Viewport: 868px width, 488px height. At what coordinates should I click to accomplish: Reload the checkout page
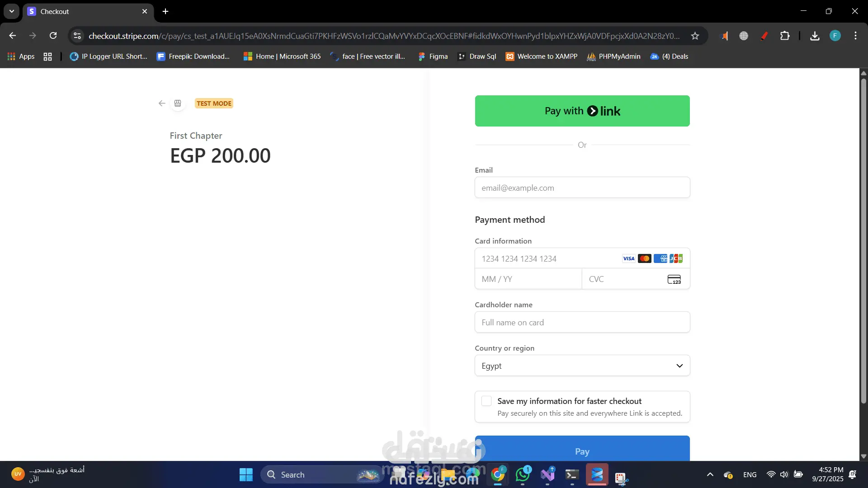[x=53, y=36]
